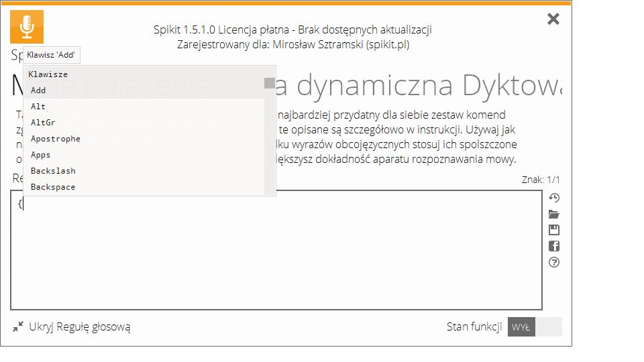Image resolution: width=644 pixels, height=362 pixels.
Task: Open rule history with the clock icon
Action: 554,198
